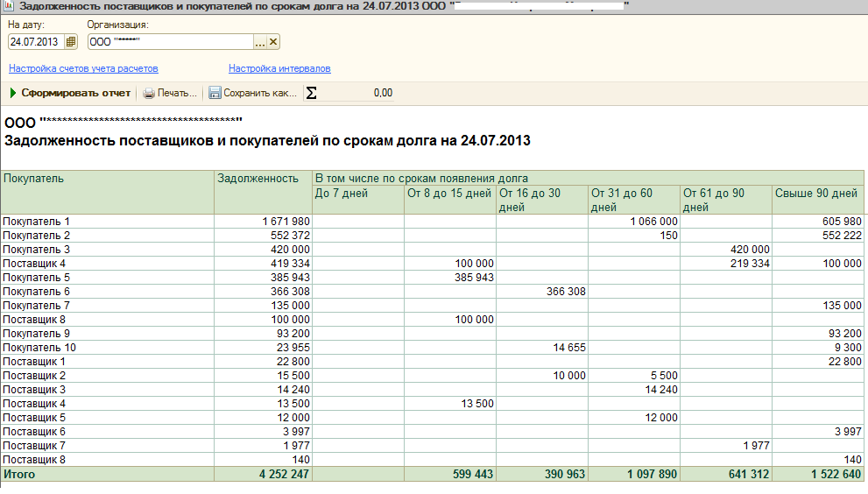The width and height of the screenshot is (868, 494).
Task: Select the От 31 до 60 дней header
Action: click(x=634, y=200)
